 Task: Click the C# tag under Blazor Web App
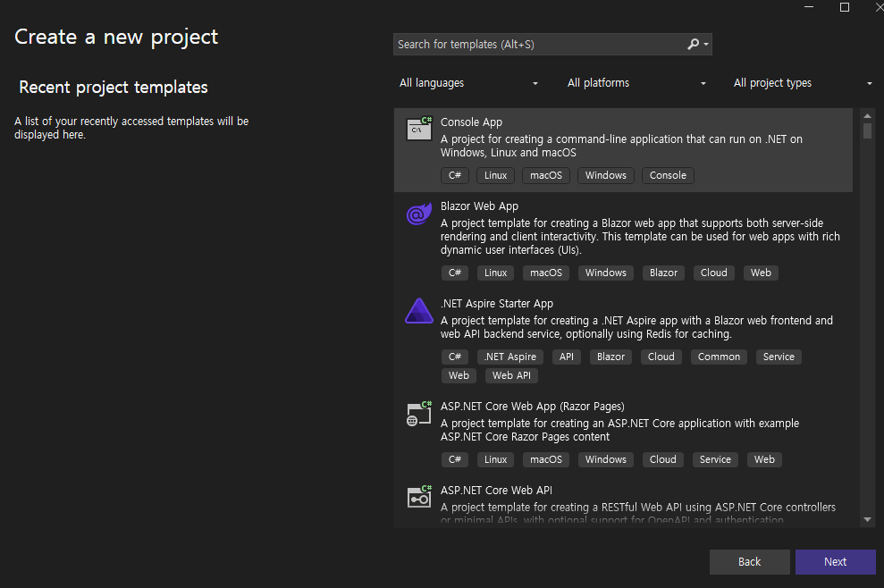coord(455,273)
